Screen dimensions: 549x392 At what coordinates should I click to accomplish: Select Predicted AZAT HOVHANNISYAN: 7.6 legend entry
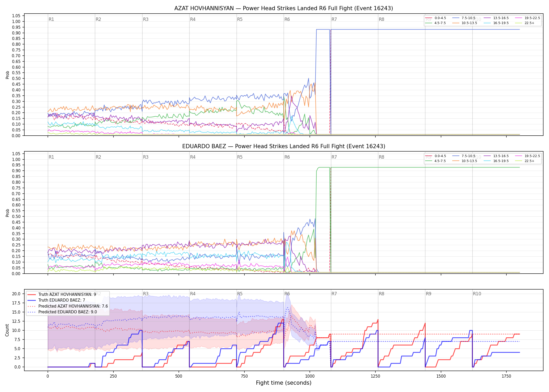click(x=68, y=306)
